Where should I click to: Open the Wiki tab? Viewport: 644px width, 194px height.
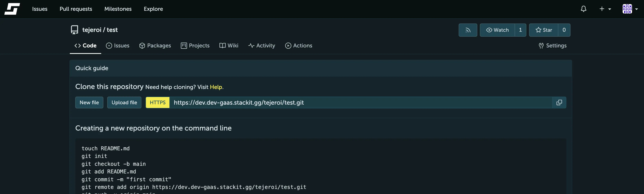(229, 46)
